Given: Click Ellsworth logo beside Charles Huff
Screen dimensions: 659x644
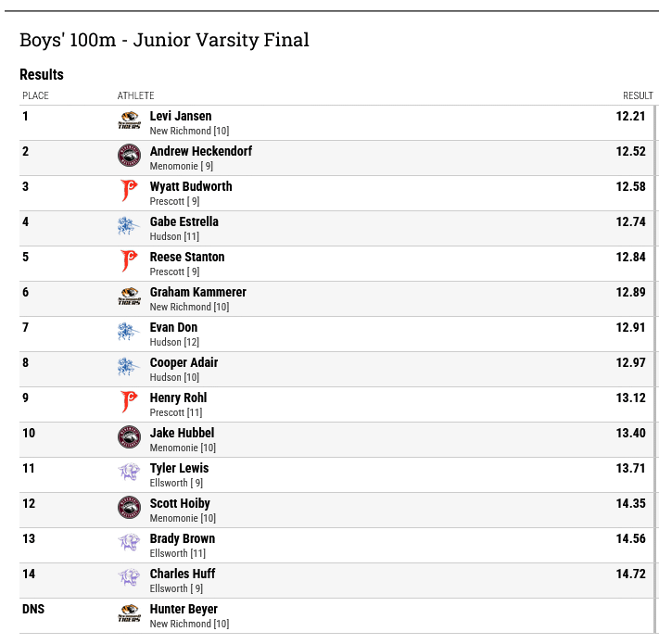Looking at the screenshot, I should point(129,578).
